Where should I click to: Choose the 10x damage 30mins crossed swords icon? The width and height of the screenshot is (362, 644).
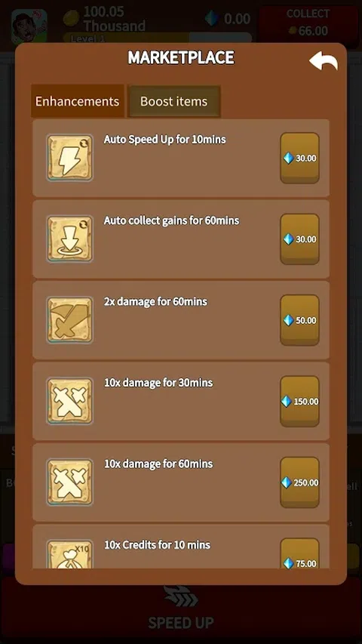[x=69, y=401]
